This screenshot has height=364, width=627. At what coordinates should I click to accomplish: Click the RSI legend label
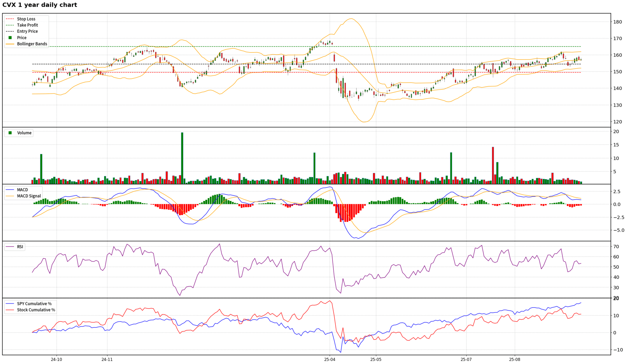coord(20,247)
